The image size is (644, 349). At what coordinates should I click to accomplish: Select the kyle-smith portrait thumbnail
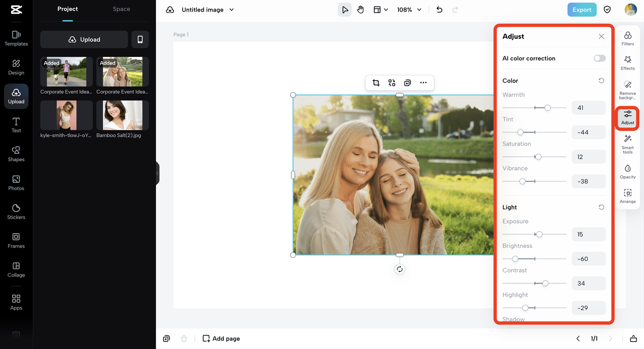coord(66,115)
